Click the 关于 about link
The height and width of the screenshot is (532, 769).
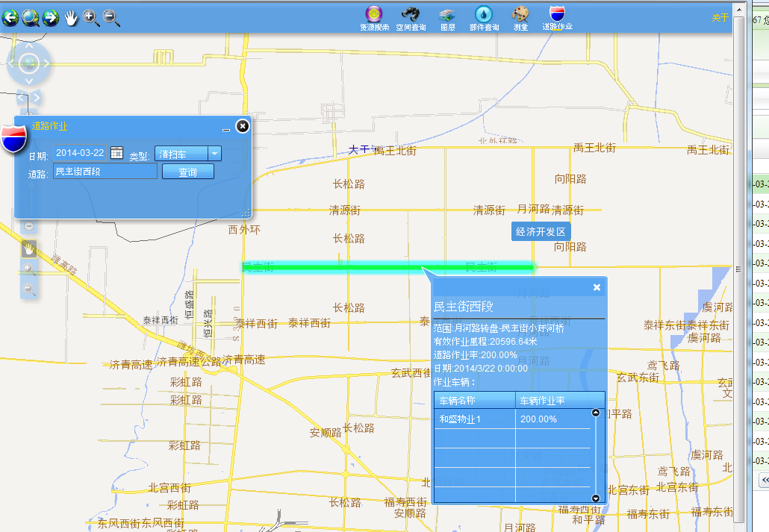tap(719, 18)
